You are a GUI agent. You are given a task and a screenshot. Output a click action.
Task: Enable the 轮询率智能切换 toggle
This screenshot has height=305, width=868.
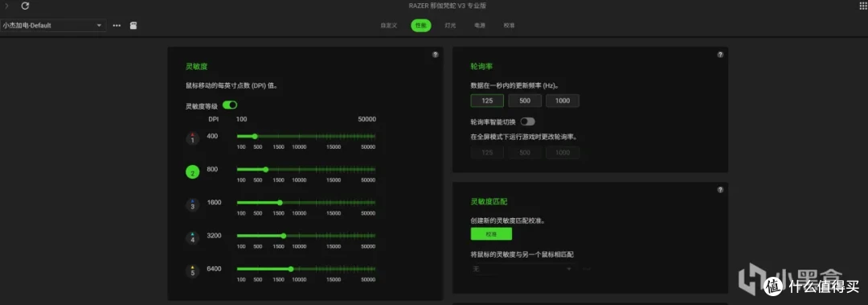[x=527, y=122]
